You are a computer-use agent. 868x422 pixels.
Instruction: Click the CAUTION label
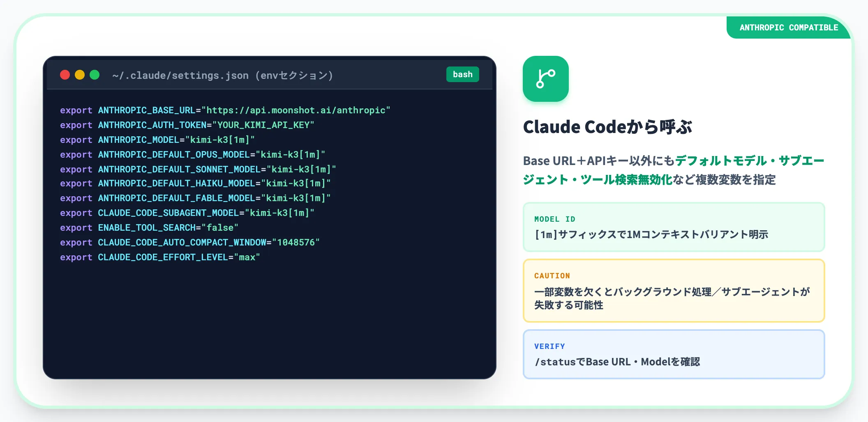coord(552,276)
